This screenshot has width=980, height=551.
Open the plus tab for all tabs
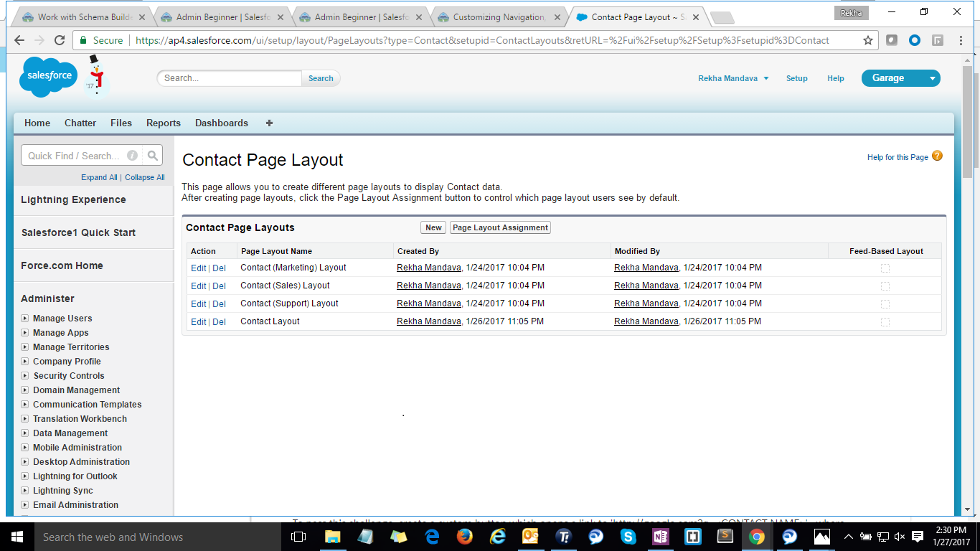tap(269, 123)
